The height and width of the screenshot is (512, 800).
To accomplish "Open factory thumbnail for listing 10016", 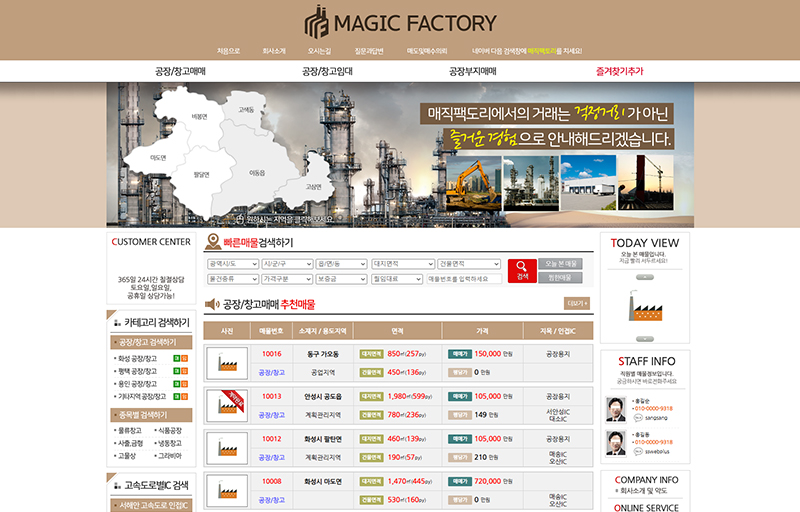I will (x=226, y=362).
